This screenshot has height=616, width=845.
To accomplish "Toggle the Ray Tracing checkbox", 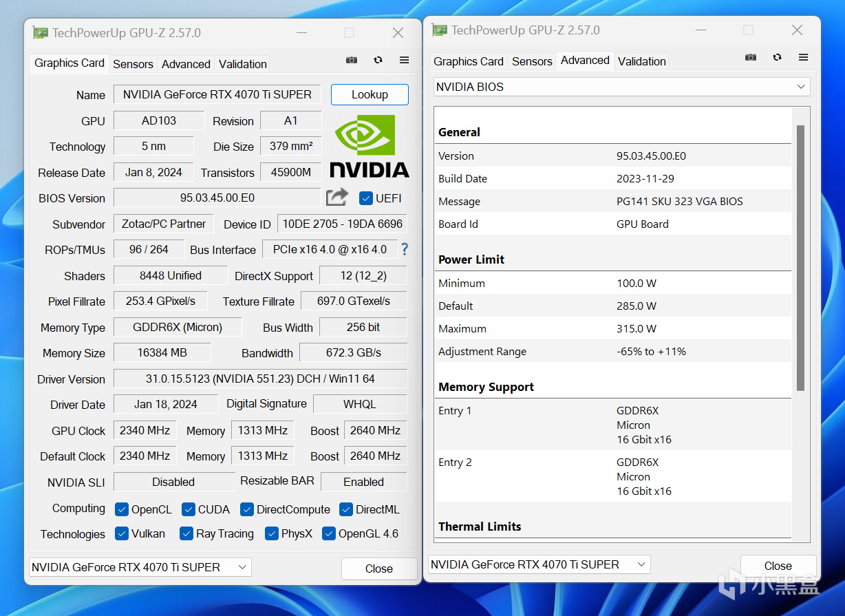I will tap(186, 533).
